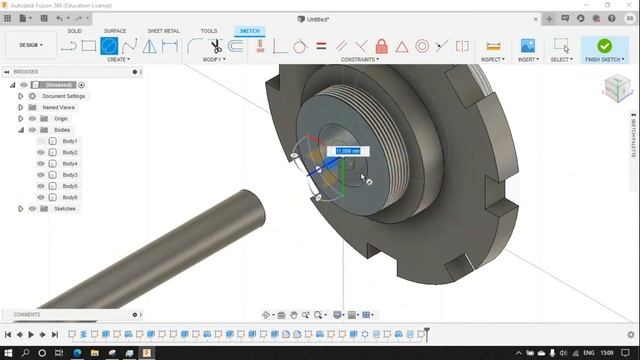Select the Mirror triangle tool

point(149,46)
